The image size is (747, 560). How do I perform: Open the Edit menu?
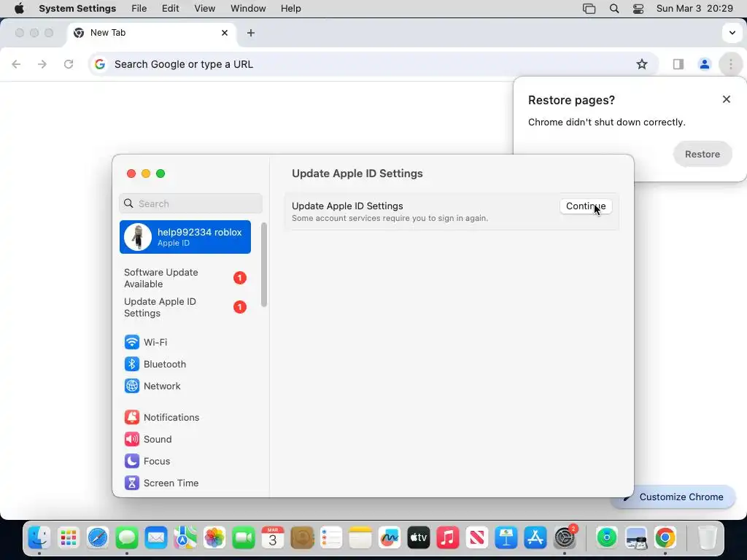point(170,9)
